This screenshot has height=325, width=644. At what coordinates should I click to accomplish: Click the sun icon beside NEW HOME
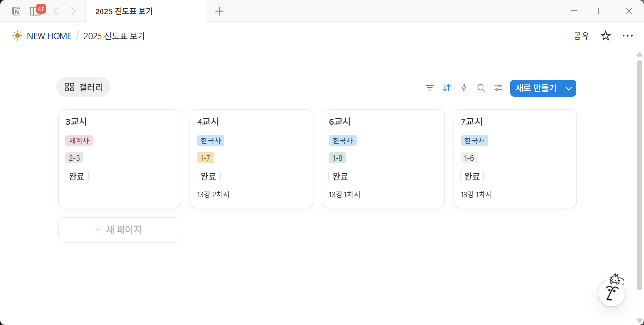pos(18,36)
